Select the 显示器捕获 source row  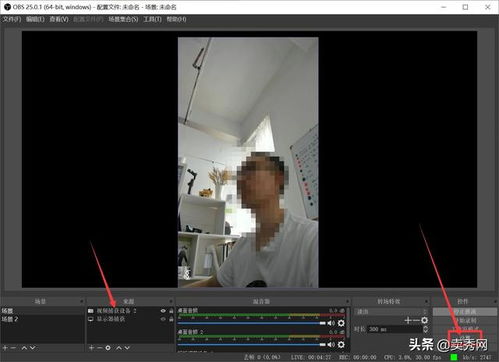(131, 319)
